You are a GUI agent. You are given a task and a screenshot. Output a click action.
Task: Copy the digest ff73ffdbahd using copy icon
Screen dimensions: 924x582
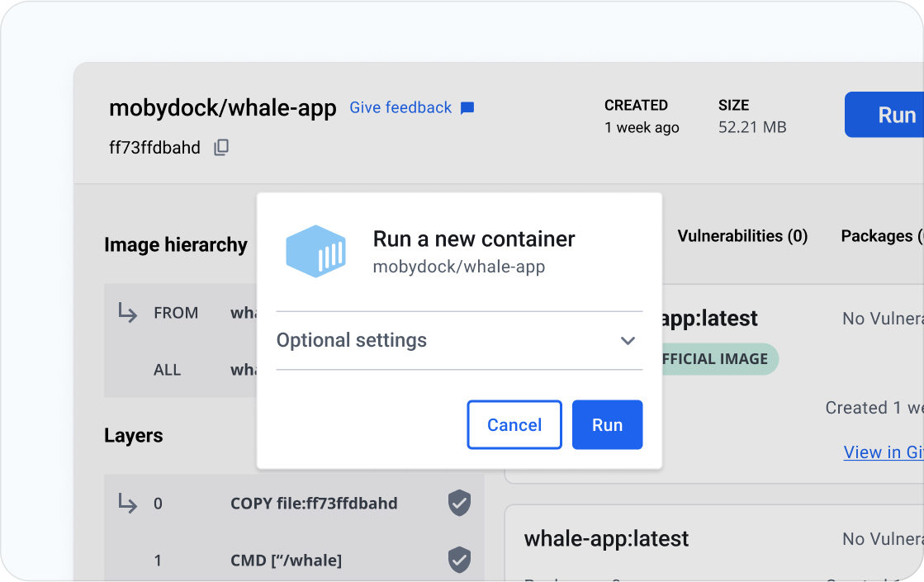tap(219, 146)
